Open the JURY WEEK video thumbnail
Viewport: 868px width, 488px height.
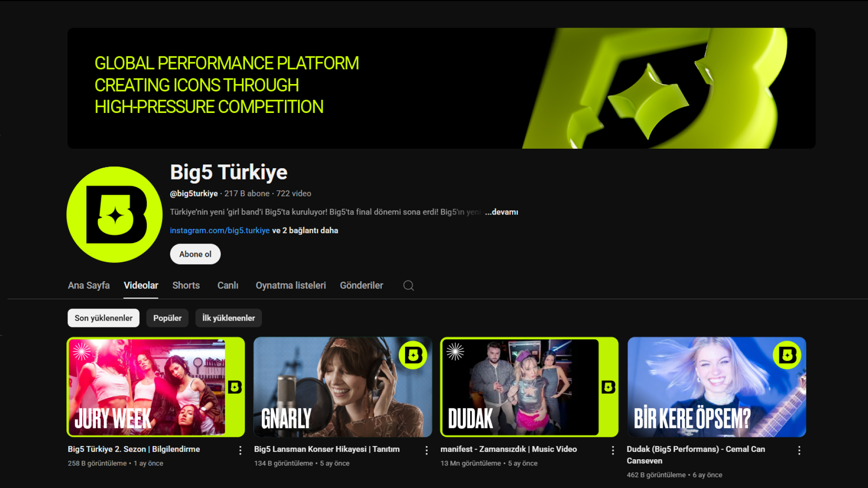[x=156, y=387]
